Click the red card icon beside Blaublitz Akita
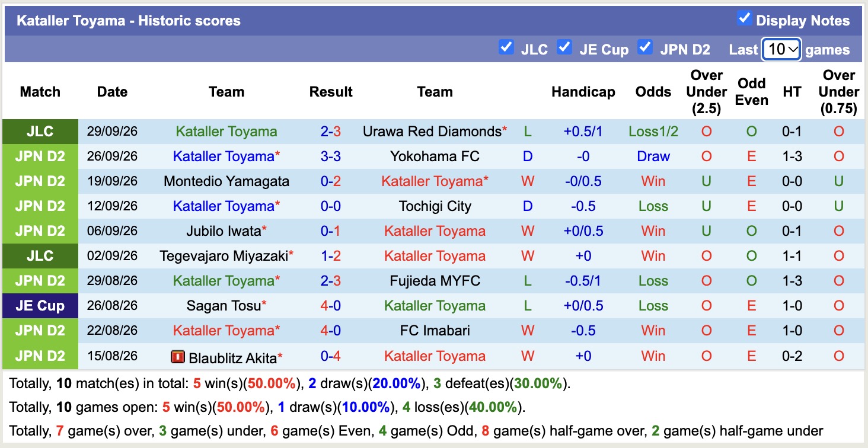 (x=178, y=357)
